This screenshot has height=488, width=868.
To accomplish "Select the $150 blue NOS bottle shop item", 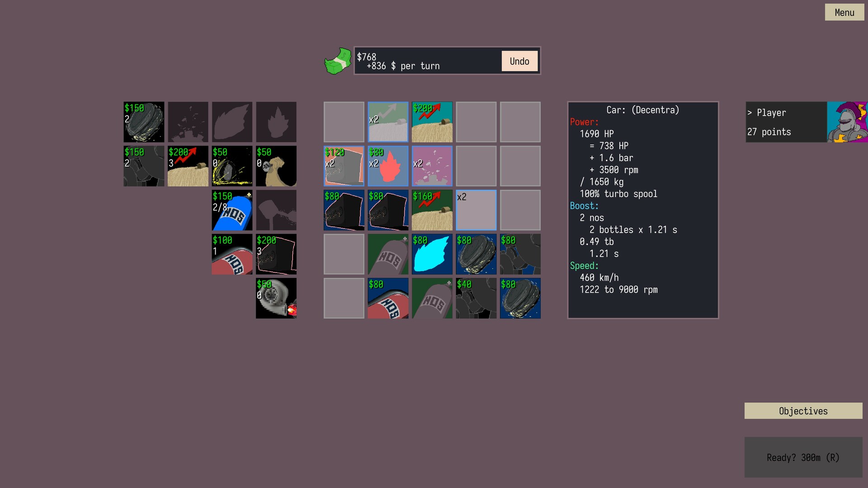I will (232, 210).
